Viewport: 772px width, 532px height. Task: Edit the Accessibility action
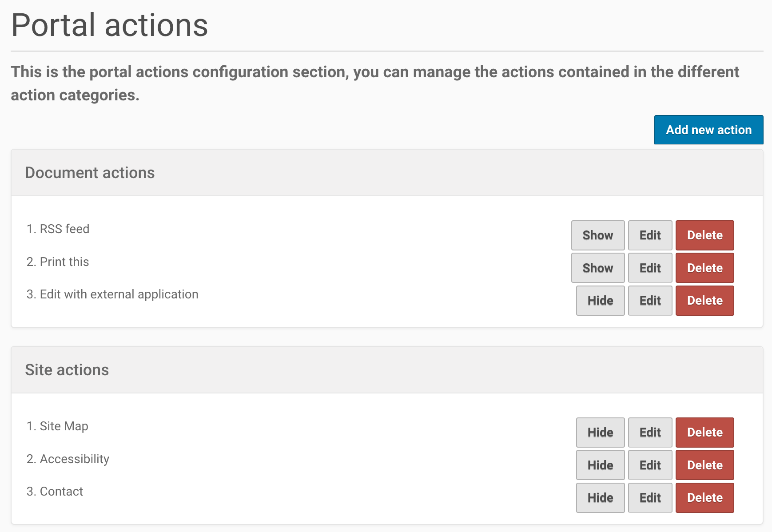650,465
